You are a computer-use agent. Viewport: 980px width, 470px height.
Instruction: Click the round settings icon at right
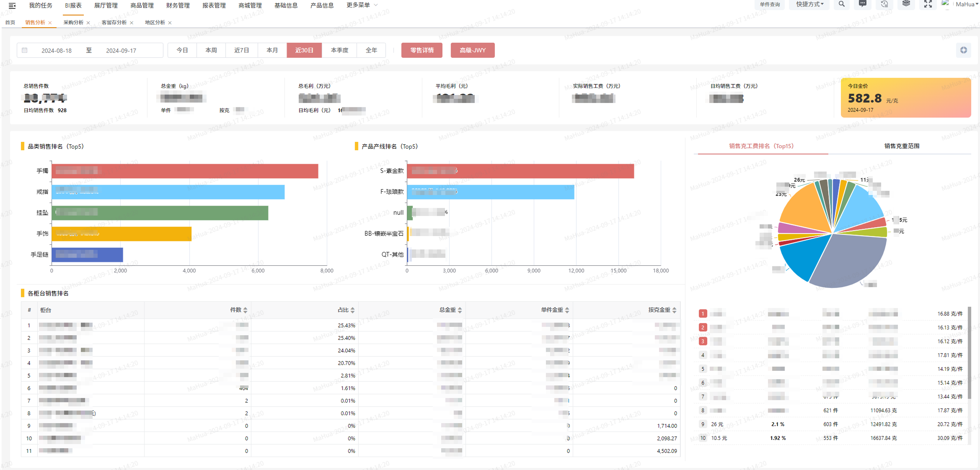(963, 50)
